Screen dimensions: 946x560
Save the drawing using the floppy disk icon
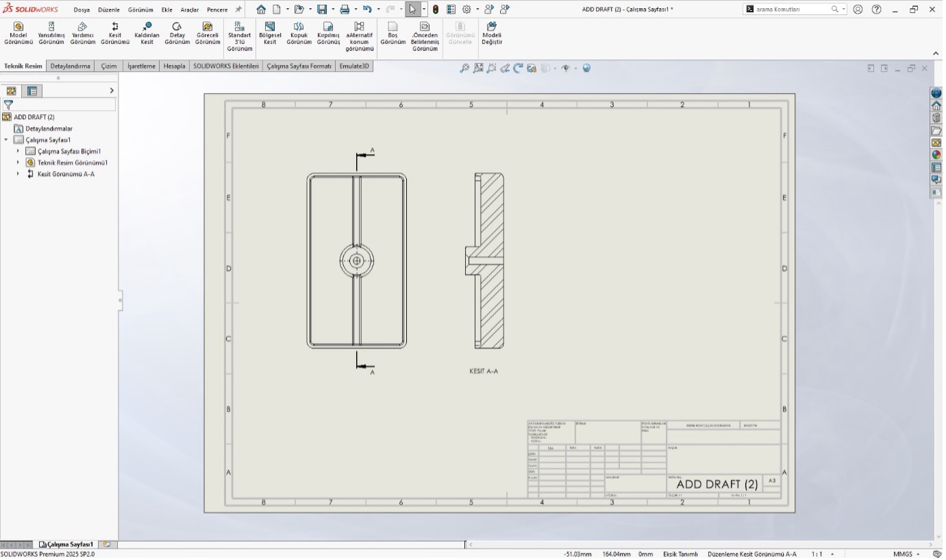coord(322,10)
